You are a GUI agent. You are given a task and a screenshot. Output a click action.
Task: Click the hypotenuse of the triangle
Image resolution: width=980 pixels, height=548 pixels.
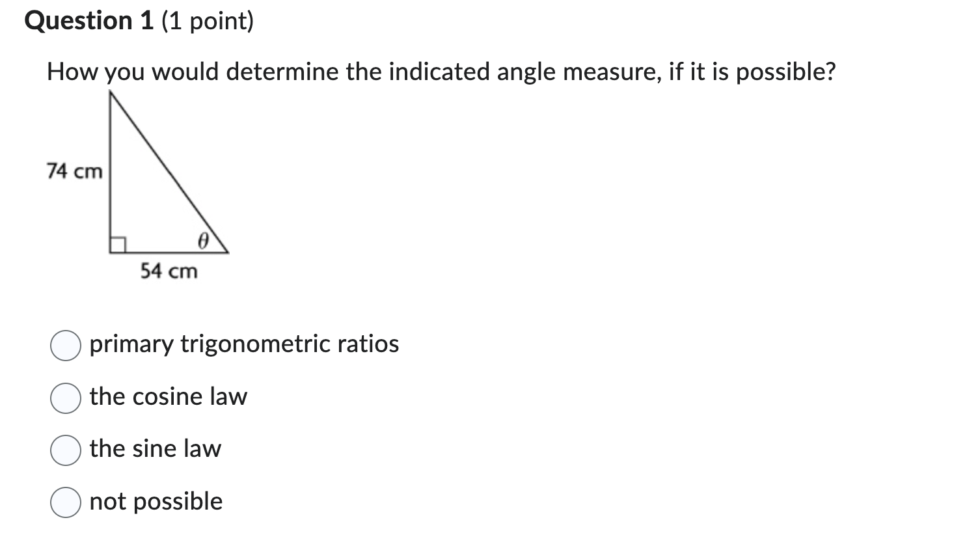point(169,172)
